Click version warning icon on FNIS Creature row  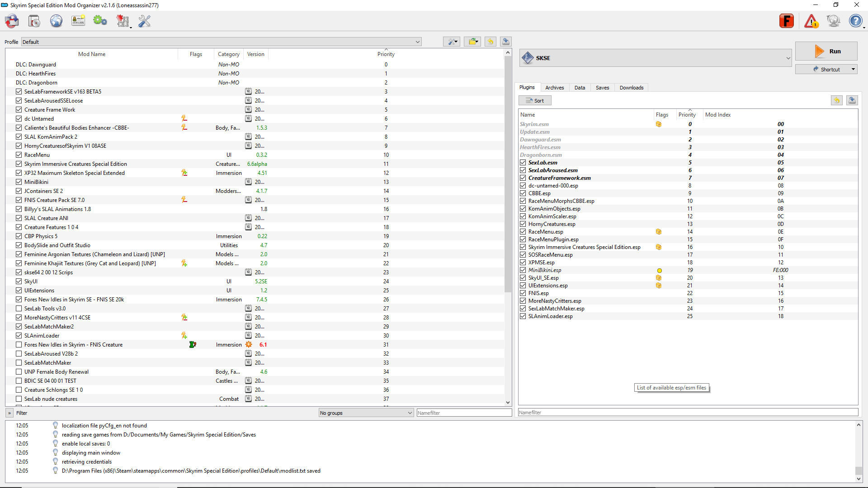[x=249, y=344]
